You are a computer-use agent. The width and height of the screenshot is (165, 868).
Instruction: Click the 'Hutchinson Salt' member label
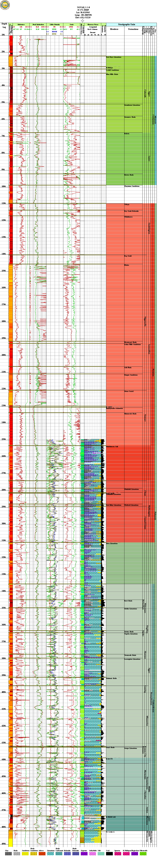pyautogui.click(x=112, y=446)
